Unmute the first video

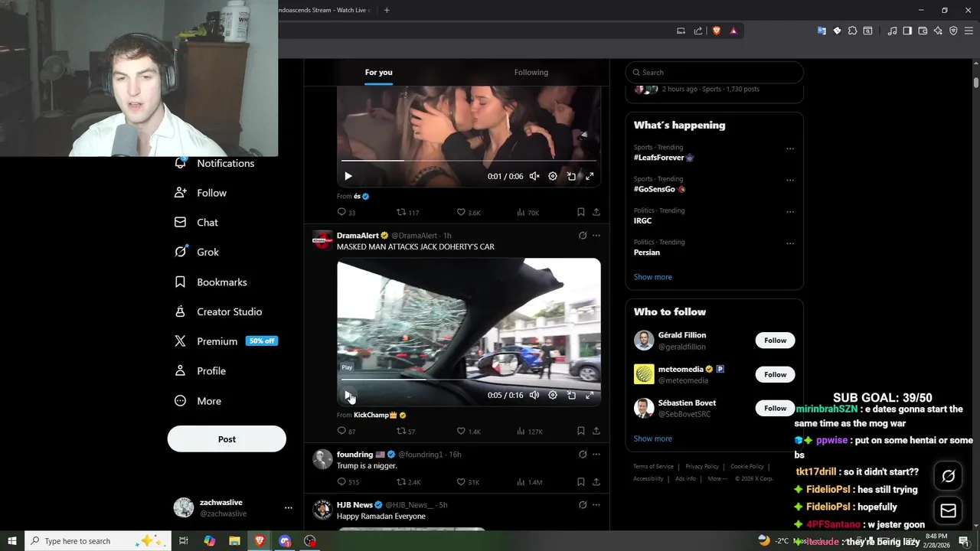pyautogui.click(x=534, y=176)
